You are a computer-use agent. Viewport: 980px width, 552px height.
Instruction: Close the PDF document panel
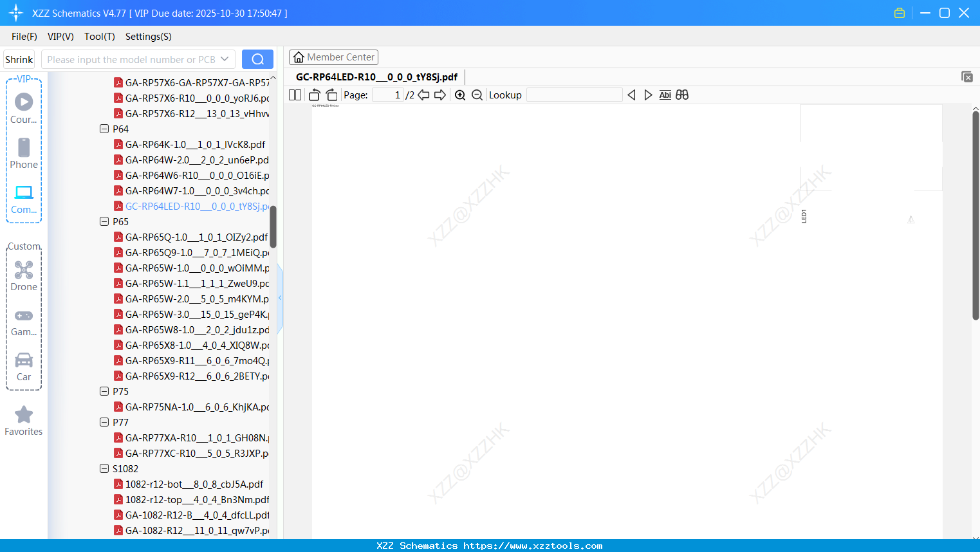[x=967, y=77]
